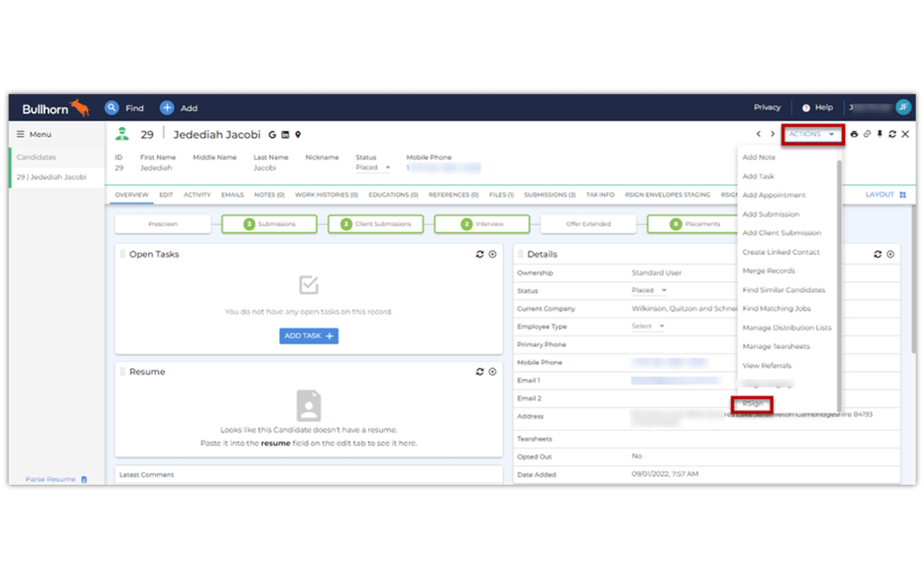The width and height of the screenshot is (924, 578).
Task: Close the Resume card with circle-x icon
Action: click(492, 372)
